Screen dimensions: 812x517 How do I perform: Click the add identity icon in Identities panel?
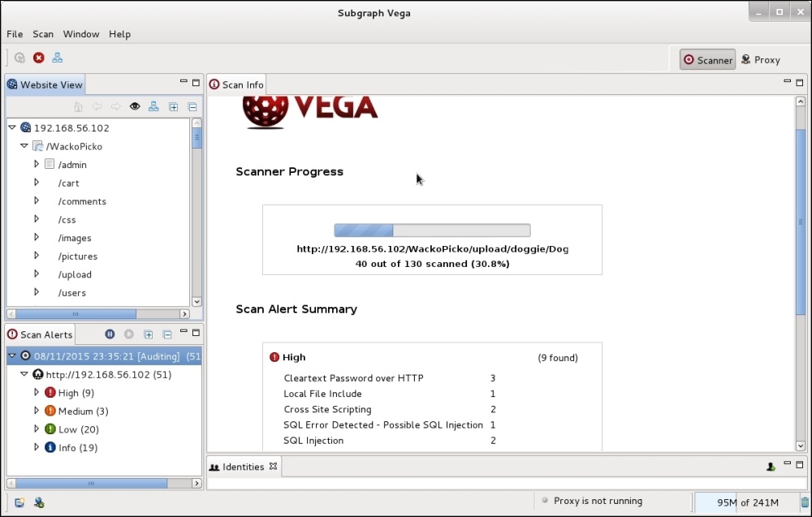pyautogui.click(x=771, y=467)
